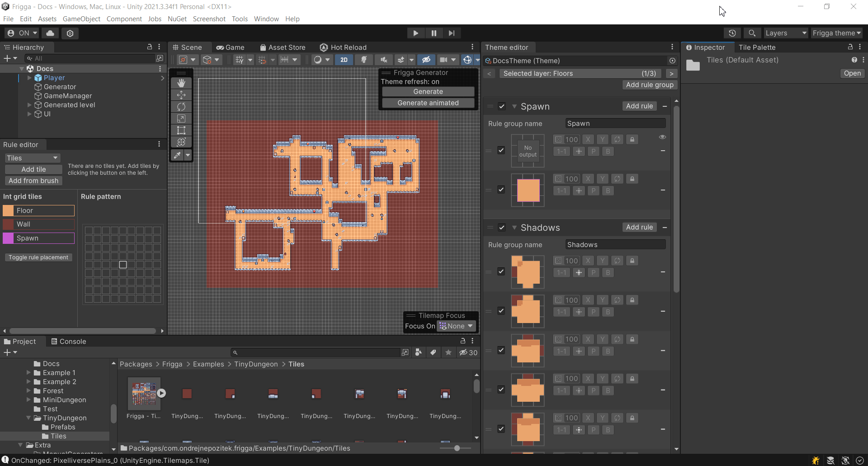This screenshot has width=868, height=466.
Task: Click the Search by type icon in Project
Action: point(419,352)
